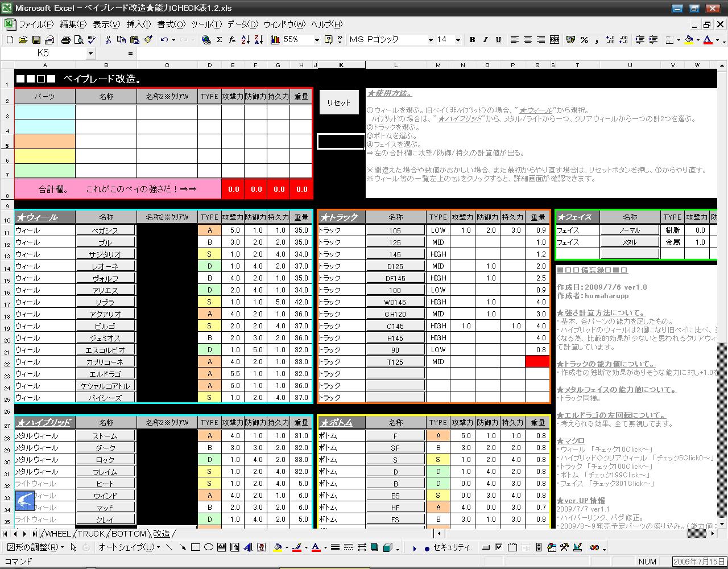
Task: Merge and center cells icon
Action: tap(555, 40)
